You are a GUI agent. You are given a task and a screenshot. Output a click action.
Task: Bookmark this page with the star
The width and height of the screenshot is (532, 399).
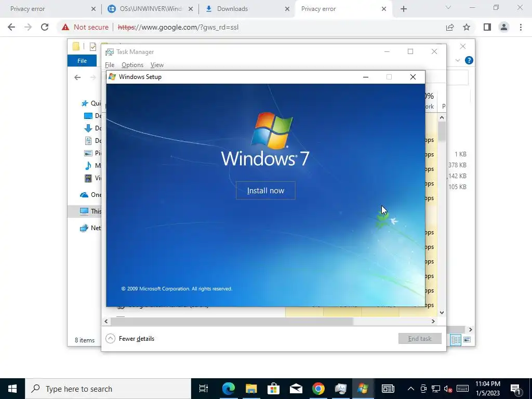point(467,27)
